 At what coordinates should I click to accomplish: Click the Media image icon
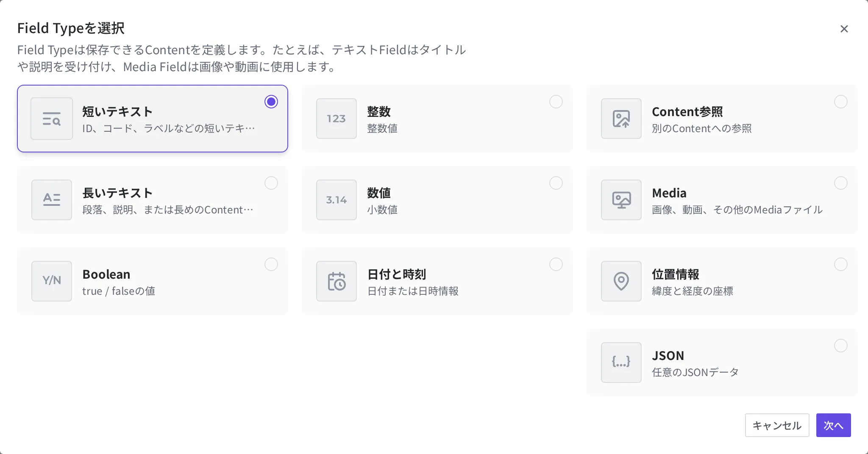[x=621, y=200]
